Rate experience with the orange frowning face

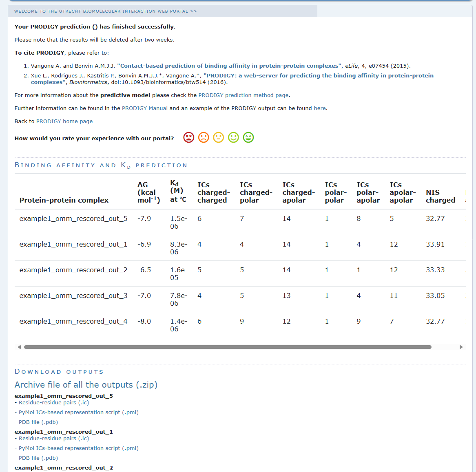coord(204,137)
